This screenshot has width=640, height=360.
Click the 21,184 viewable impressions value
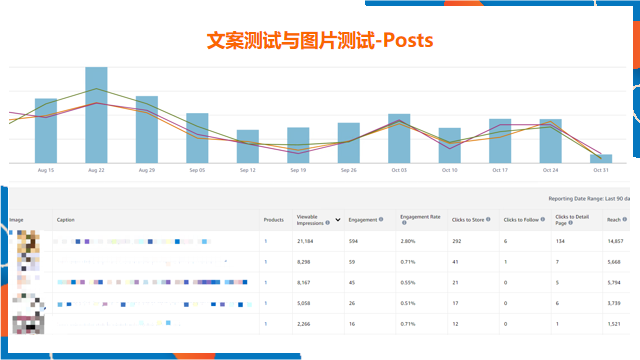pos(305,241)
